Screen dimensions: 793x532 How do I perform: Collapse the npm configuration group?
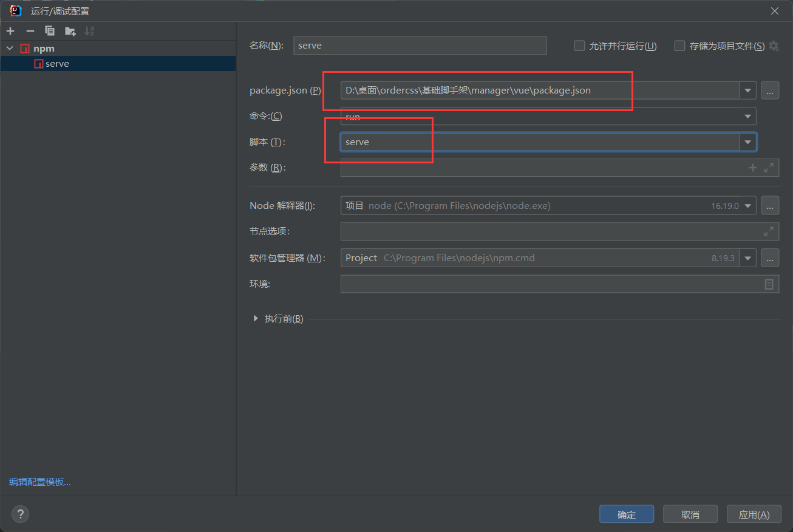(x=9, y=47)
